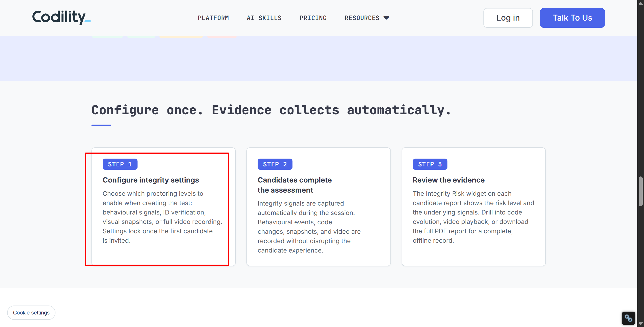This screenshot has width=644, height=327.
Task: Go to AI Skills page
Action: pyautogui.click(x=264, y=18)
